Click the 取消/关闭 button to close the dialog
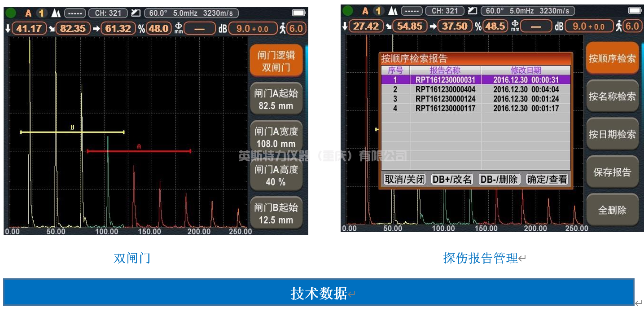Screen dimensions: 644x312 click(x=404, y=179)
